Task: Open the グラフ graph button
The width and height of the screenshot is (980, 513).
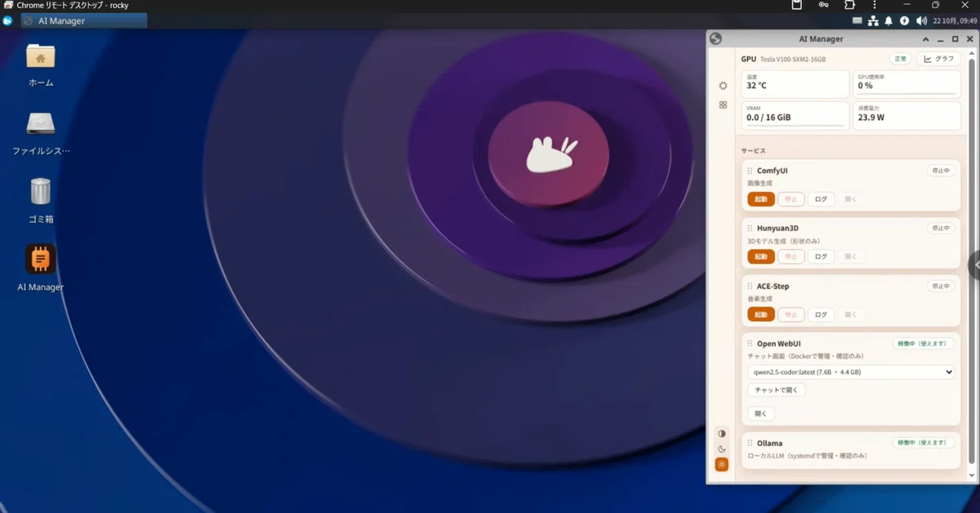Action: click(x=939, y=59)
